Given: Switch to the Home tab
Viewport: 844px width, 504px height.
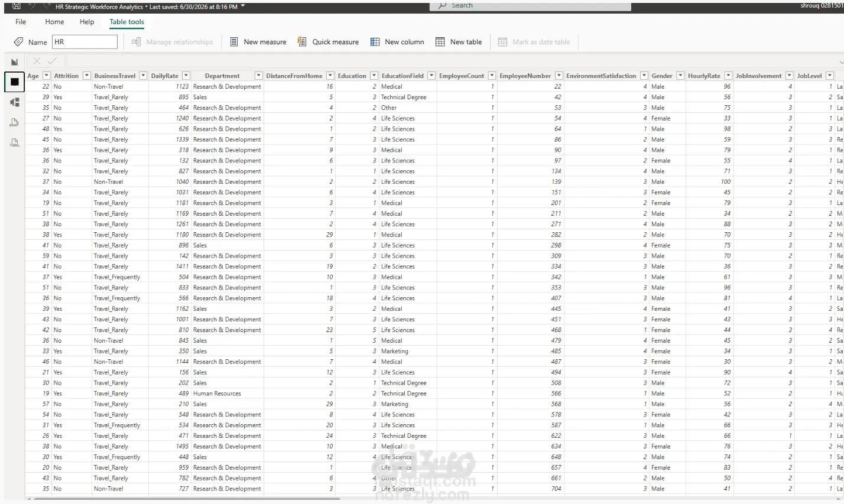Looking at the screenshot, I should coord(54,22).
